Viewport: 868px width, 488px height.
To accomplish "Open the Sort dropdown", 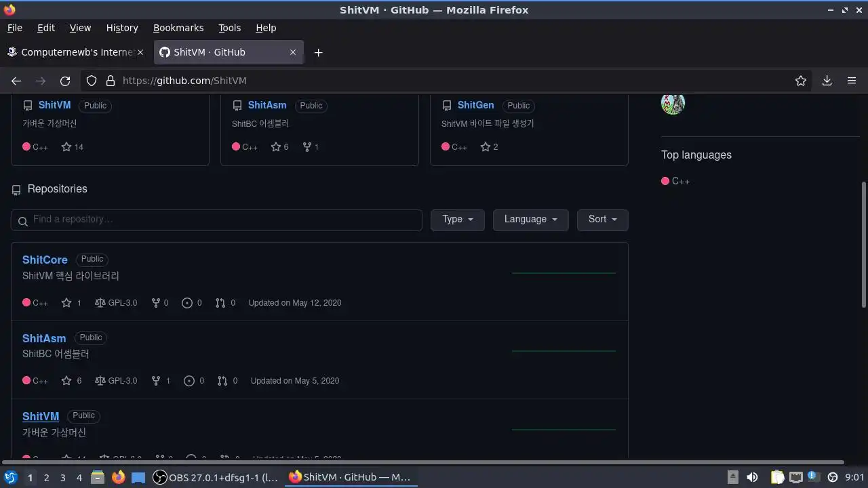I will [x=603, y=220].
